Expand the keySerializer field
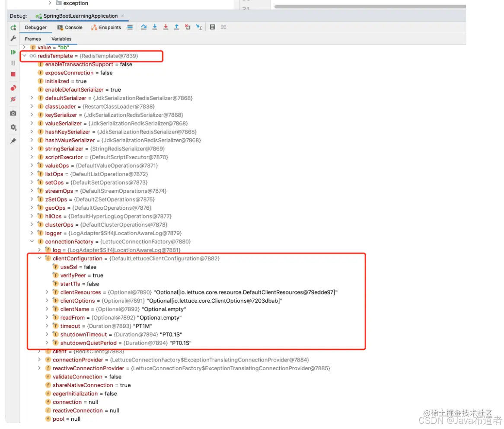The image size is (504, 429). [x=32, y=115]
